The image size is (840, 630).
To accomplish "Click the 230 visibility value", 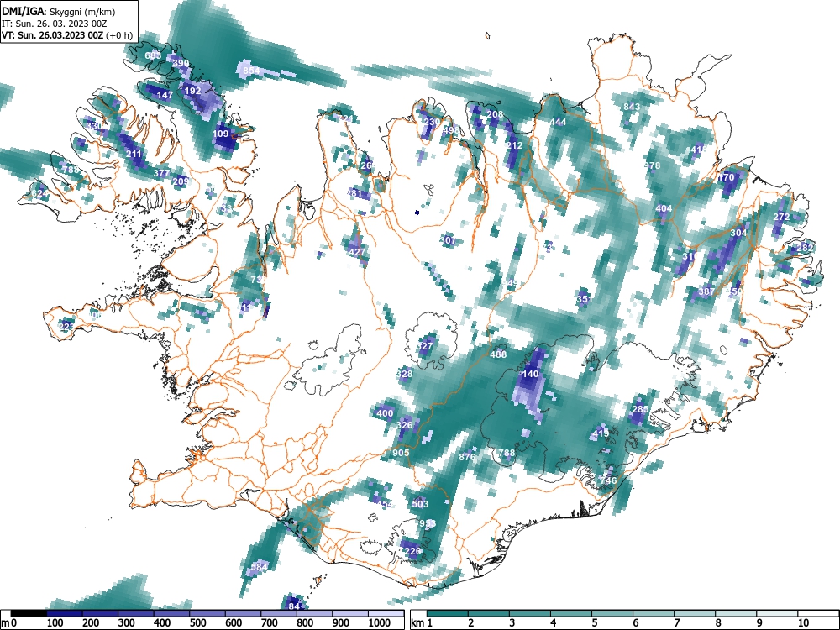I will pos(432,122).
